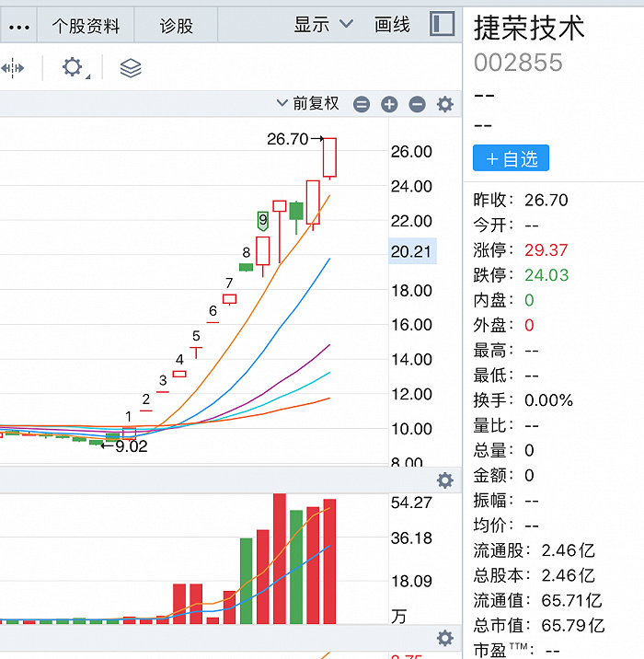
Task: Switch to the 诊股 tab
Action: coord(177,26)
